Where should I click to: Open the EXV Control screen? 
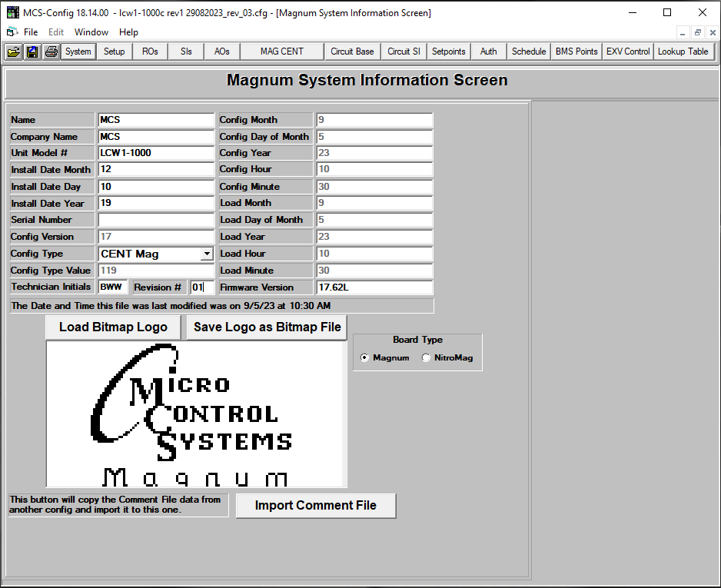point(627,51)
